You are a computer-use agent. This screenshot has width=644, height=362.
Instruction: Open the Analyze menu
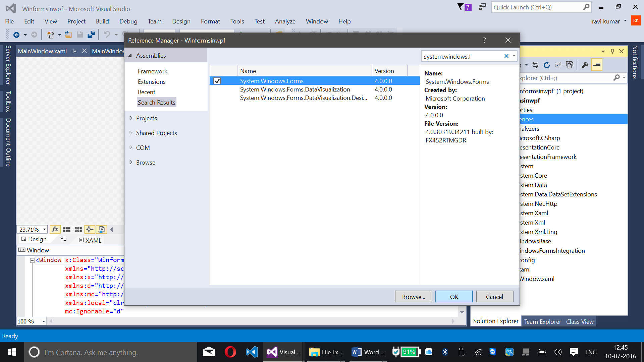point(285,21)
